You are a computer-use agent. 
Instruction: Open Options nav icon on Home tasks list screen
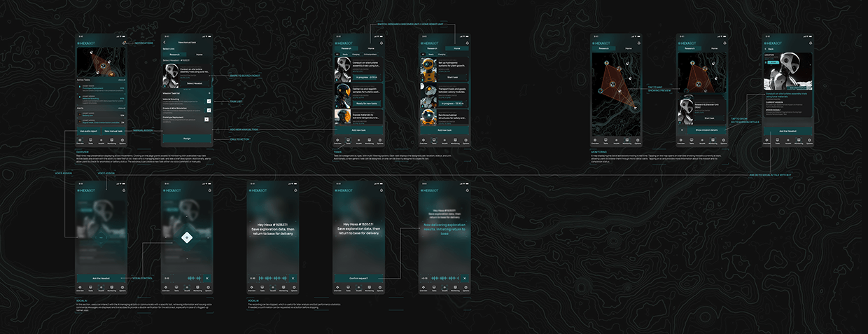click(x=465, y=140)
